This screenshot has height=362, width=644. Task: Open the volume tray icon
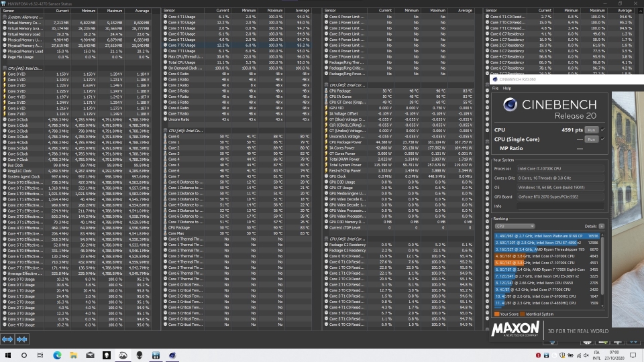pyautogui.click(x=586, y=355)
